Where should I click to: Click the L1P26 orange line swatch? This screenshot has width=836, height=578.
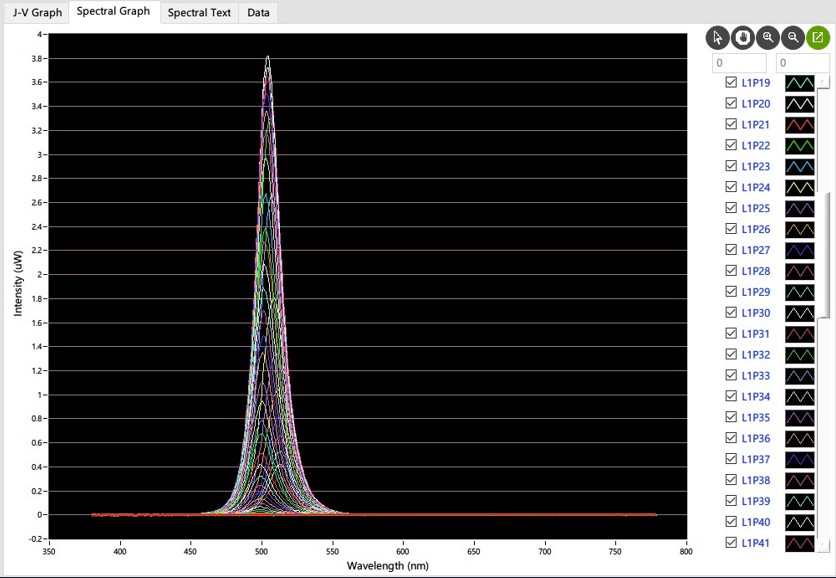tap(800, 229)
